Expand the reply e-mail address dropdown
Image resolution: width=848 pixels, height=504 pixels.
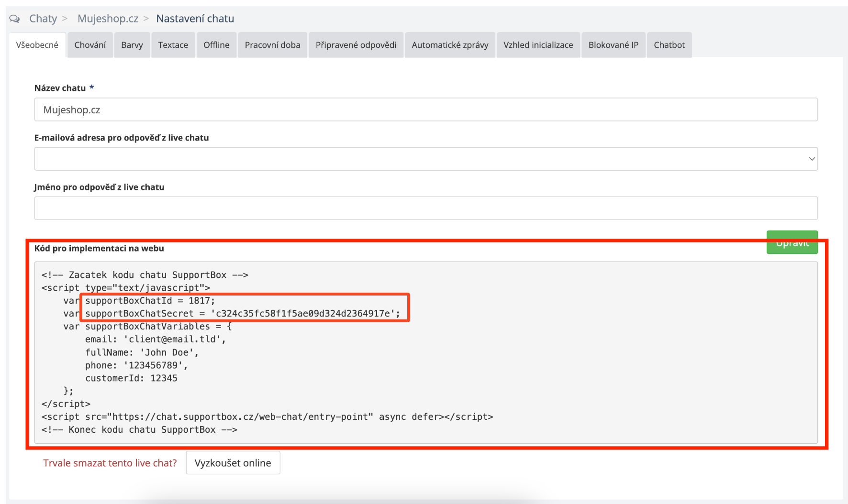point(426,159)
